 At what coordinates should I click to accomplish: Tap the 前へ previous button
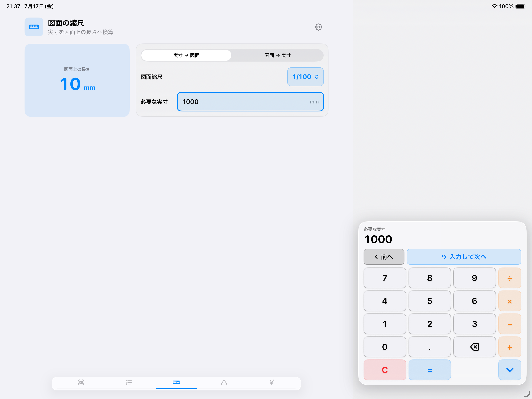(384, 257)
